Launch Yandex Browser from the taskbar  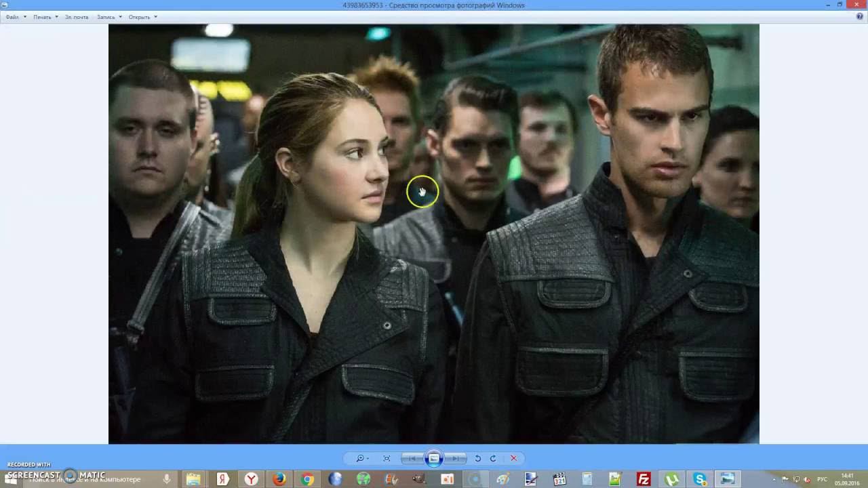251,479
